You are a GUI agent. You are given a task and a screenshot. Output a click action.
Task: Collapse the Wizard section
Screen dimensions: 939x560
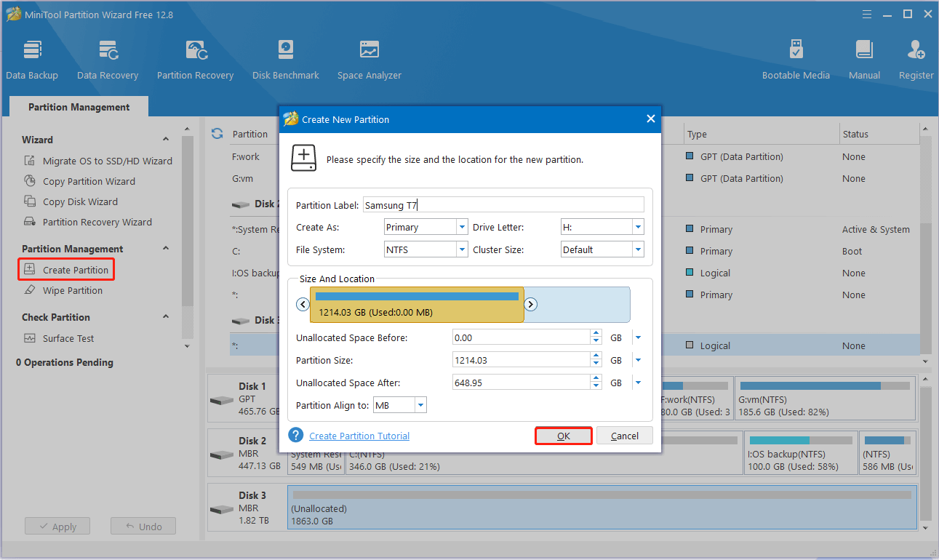166,140
